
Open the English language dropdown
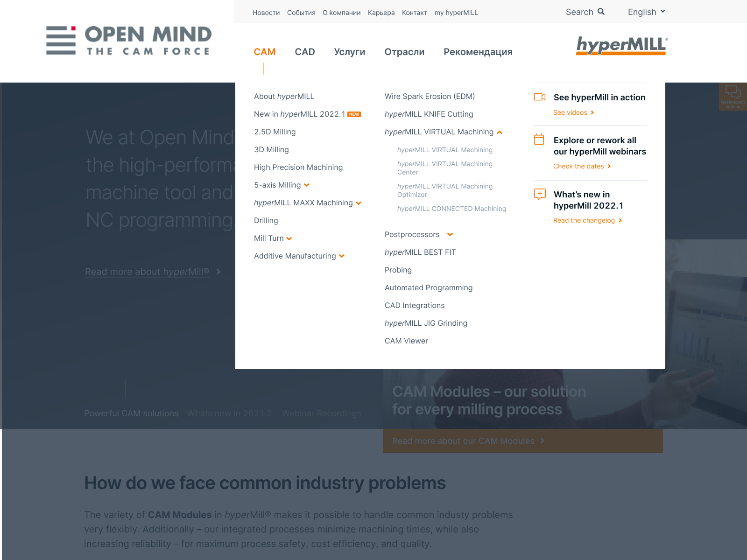tap(647, 12)
